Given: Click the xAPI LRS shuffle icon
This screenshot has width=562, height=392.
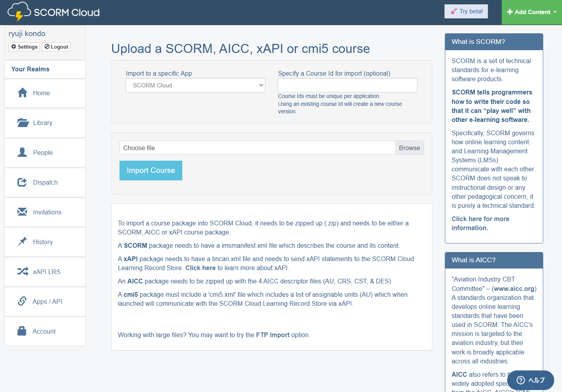Looking at the screenshot, I should coord(23,272).
